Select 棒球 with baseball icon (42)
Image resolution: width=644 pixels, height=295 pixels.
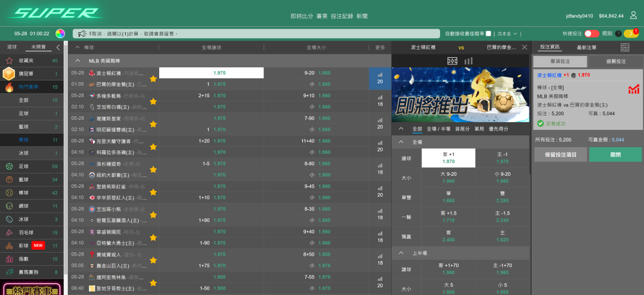[32, 193]
